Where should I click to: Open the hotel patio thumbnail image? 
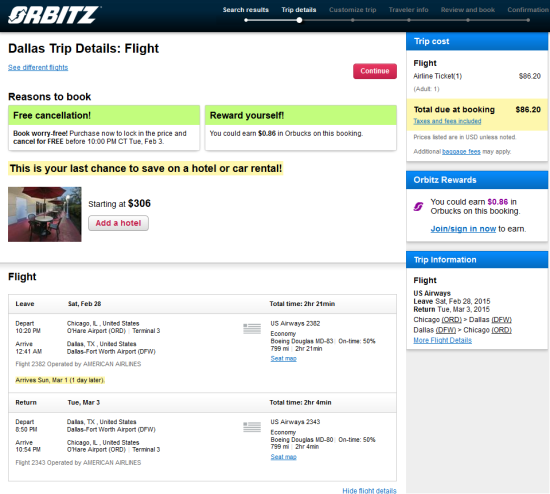(45, 214)
